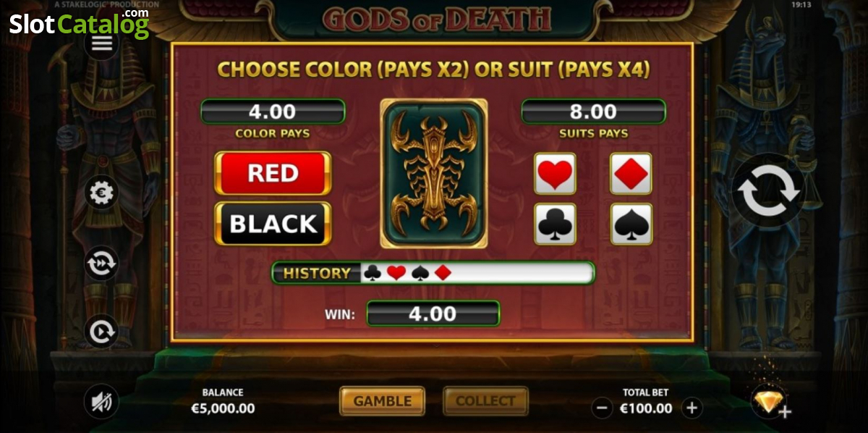The image size is (868, 433).
Task: Click the scorpion face-down card
Action: (x=434, y=174)
